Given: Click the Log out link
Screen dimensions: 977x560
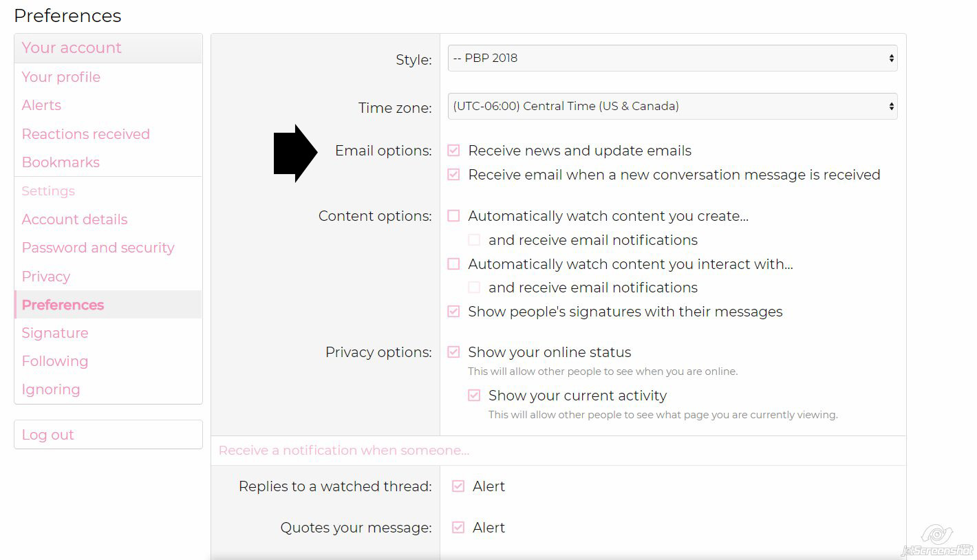Looking at the screenshot, I should [x=48, y=435].
